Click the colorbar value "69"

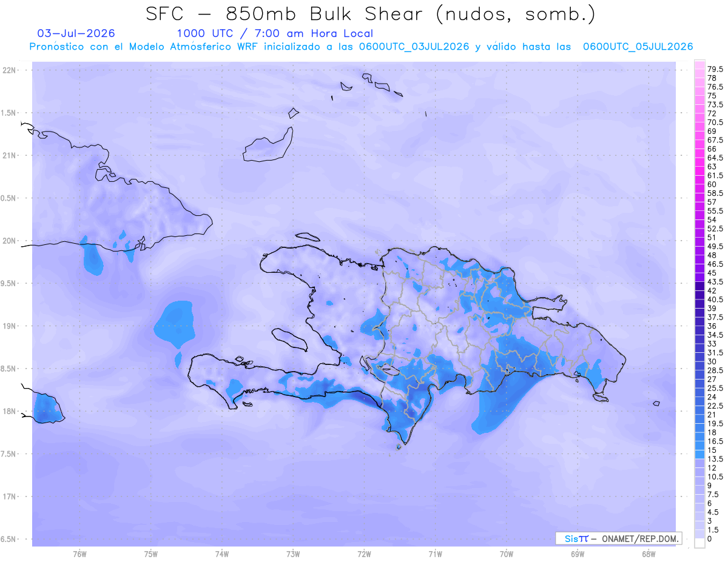click(x=712, y=131)
